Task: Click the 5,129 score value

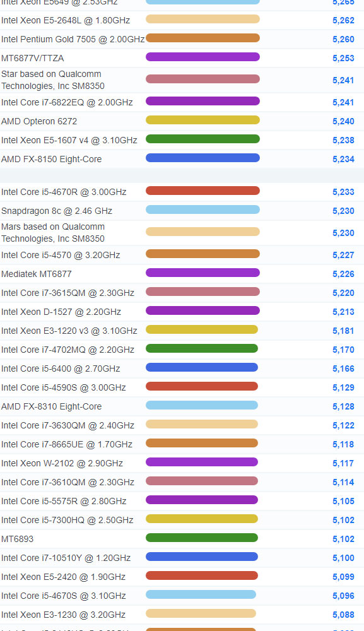Action: (343, 388)
